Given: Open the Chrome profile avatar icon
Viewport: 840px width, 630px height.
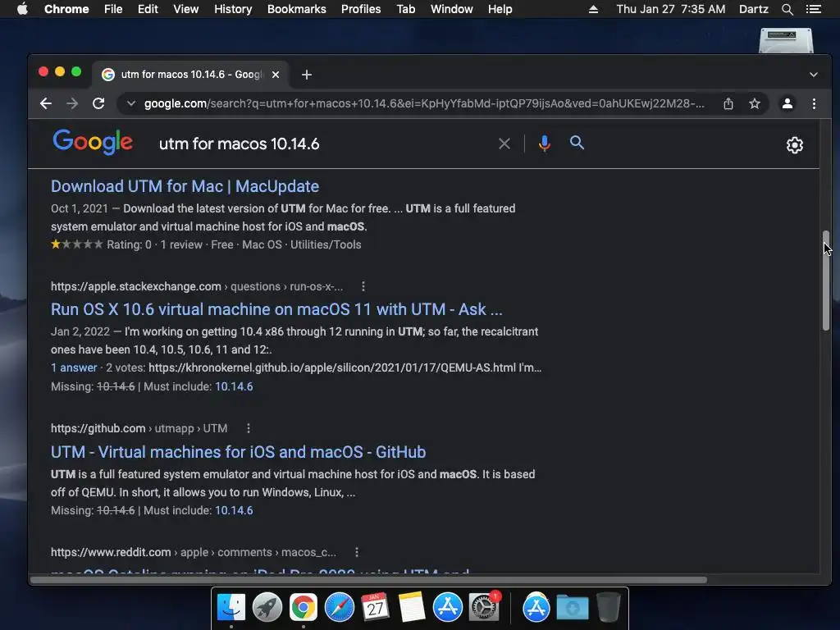Looking at the screenshot, I should click(787, 103).
